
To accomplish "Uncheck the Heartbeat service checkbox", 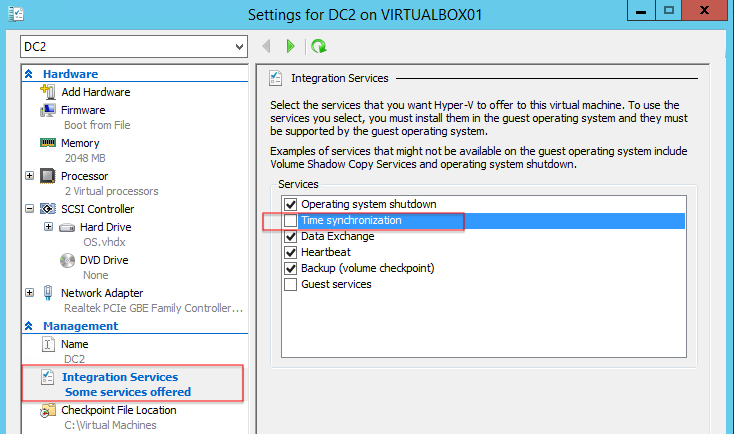I will pos(291,252).
